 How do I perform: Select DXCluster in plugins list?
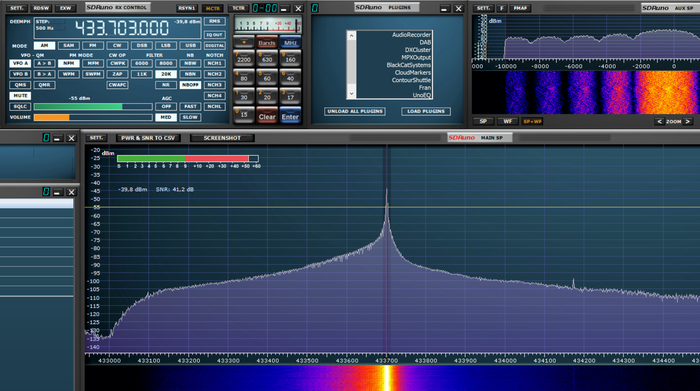pos(417,50)
